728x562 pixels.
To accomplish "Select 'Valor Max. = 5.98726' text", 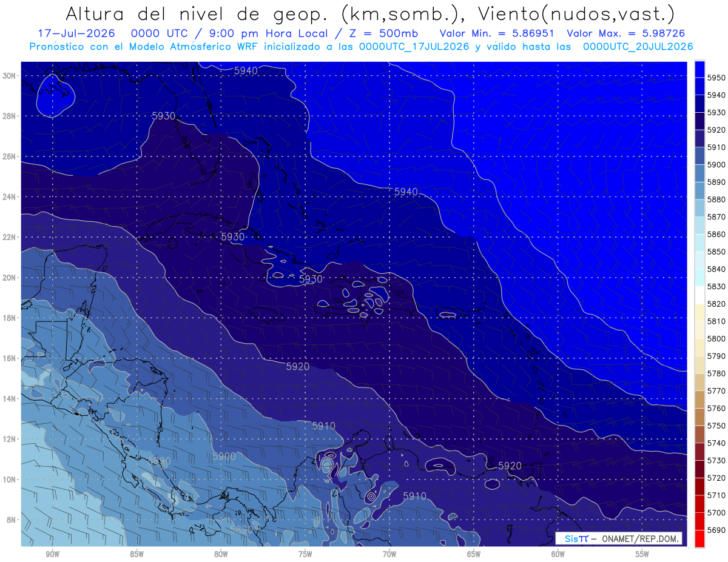I will (x=626, y=33).
